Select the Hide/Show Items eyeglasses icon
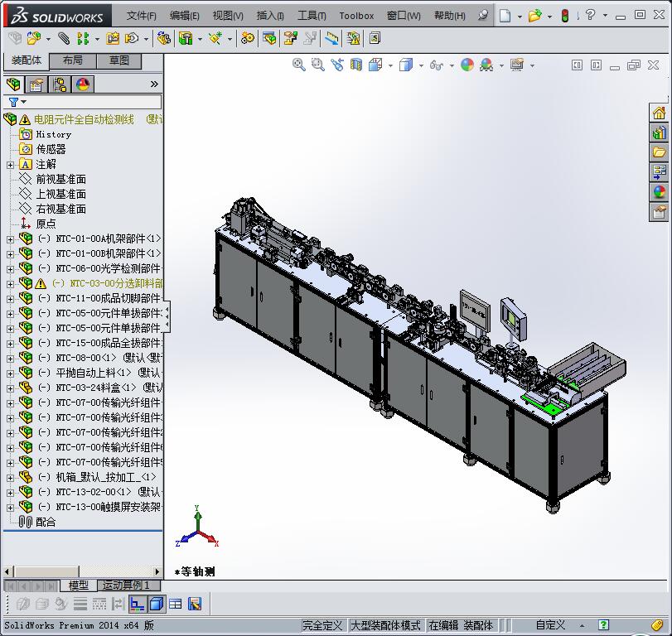 (x=437, y=65)
